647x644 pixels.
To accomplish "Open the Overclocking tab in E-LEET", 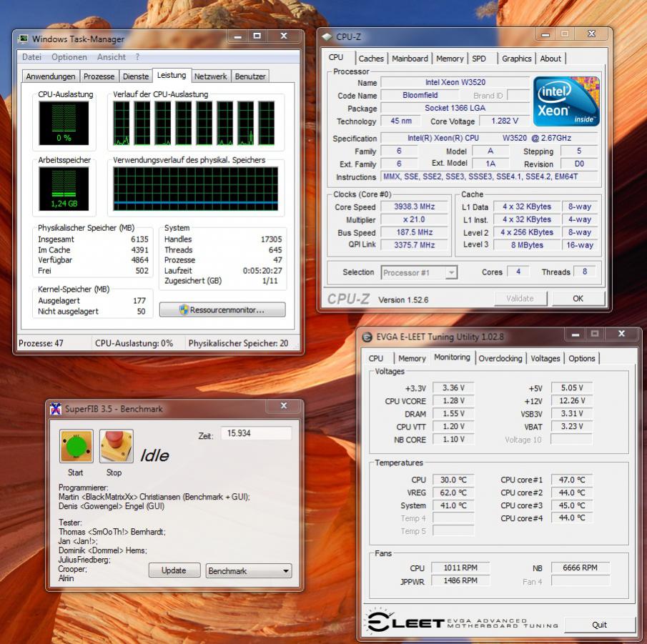I will 500,358.
